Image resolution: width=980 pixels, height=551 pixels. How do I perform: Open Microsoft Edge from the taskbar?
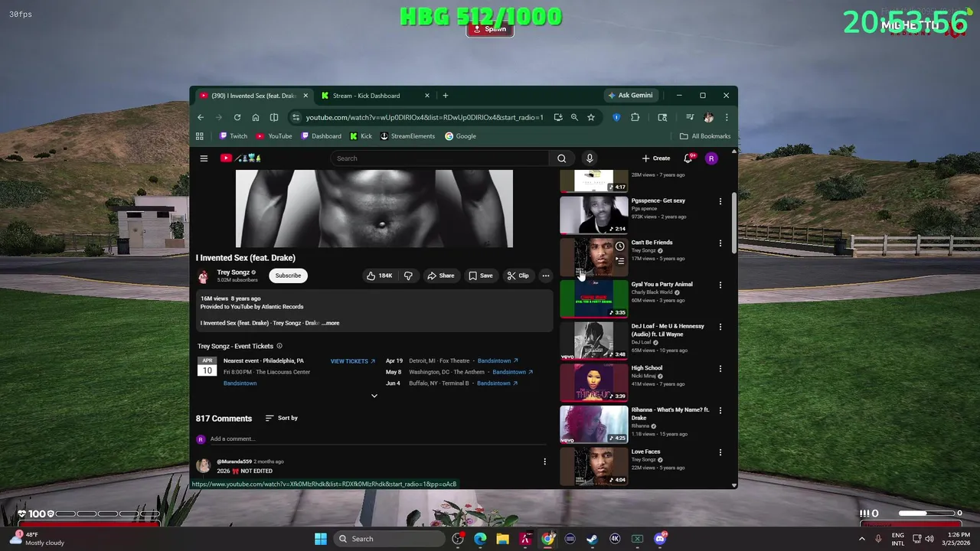point(480,539)
